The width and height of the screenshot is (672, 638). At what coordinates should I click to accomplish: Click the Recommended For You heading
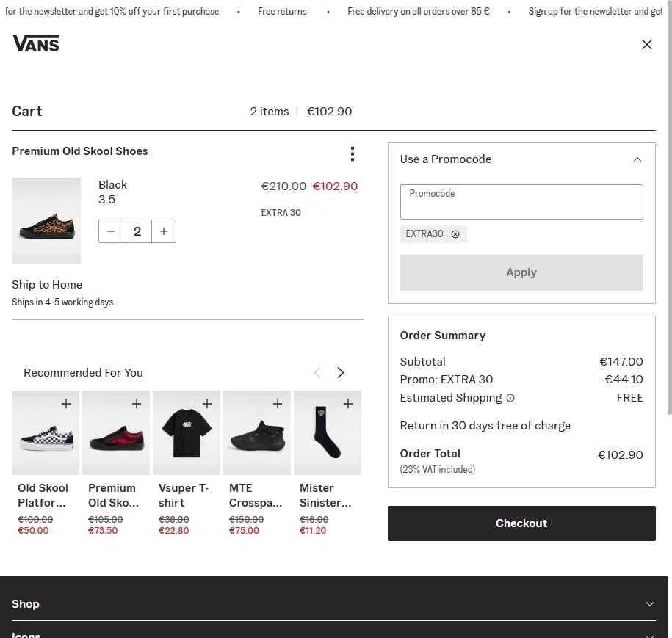pos(83,373)
